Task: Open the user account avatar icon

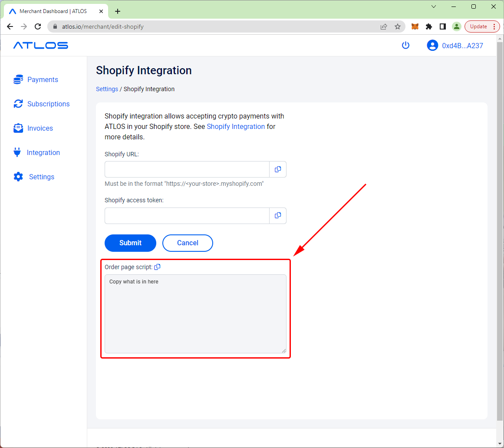Action: 432,45
